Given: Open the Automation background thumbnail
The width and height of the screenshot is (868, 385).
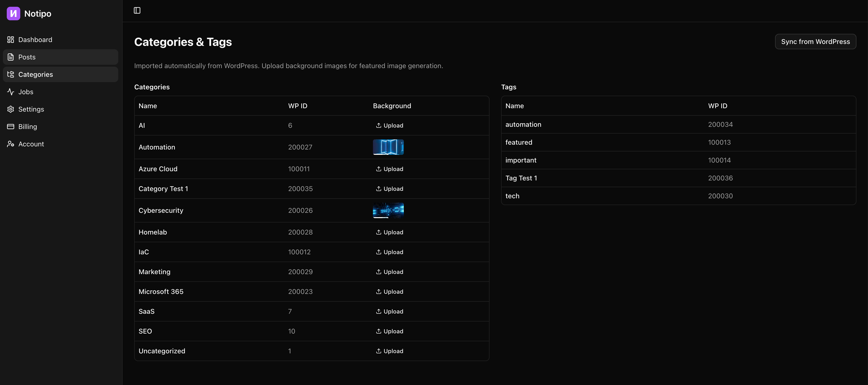Looking at the screenshot, I should 388,147.
